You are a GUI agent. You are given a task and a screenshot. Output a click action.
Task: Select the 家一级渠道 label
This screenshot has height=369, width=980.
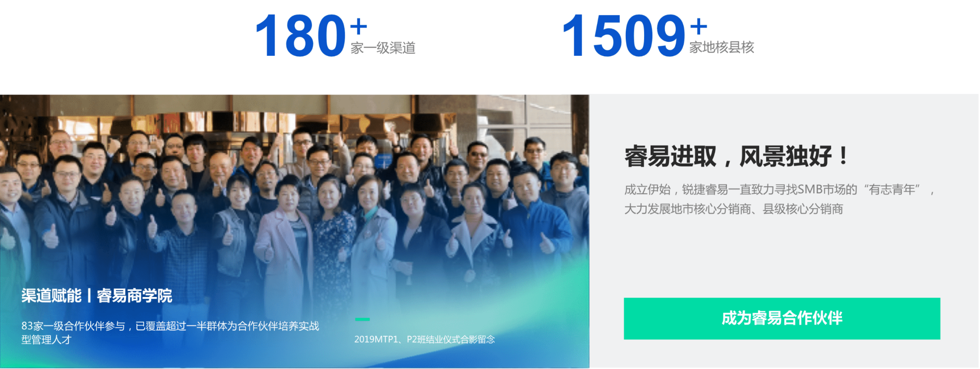coord(383,48)
